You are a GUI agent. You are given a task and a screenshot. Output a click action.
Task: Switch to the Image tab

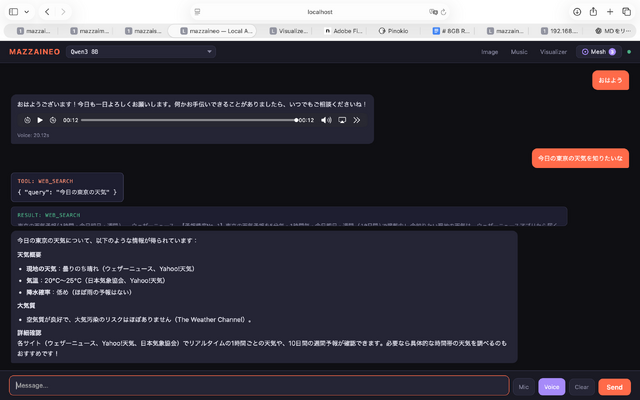click(489, 51)
